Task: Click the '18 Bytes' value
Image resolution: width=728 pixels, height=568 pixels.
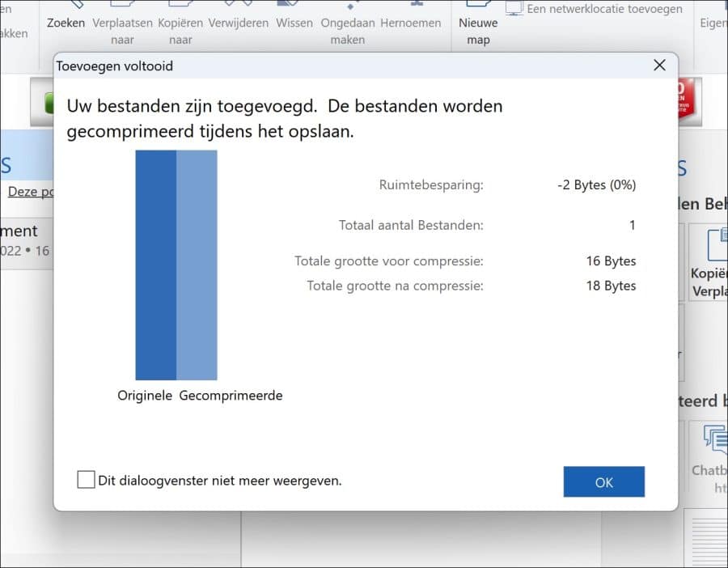Action: 611,286
